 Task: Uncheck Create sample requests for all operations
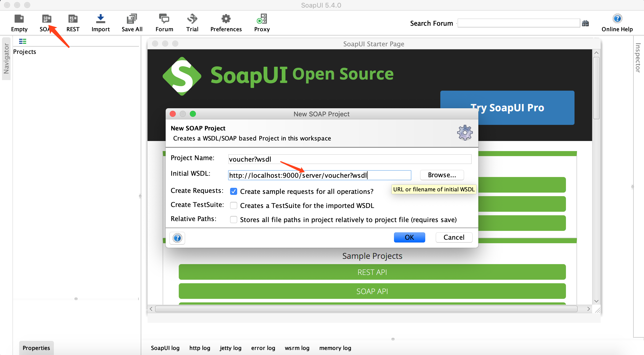[x=234, y=192]
